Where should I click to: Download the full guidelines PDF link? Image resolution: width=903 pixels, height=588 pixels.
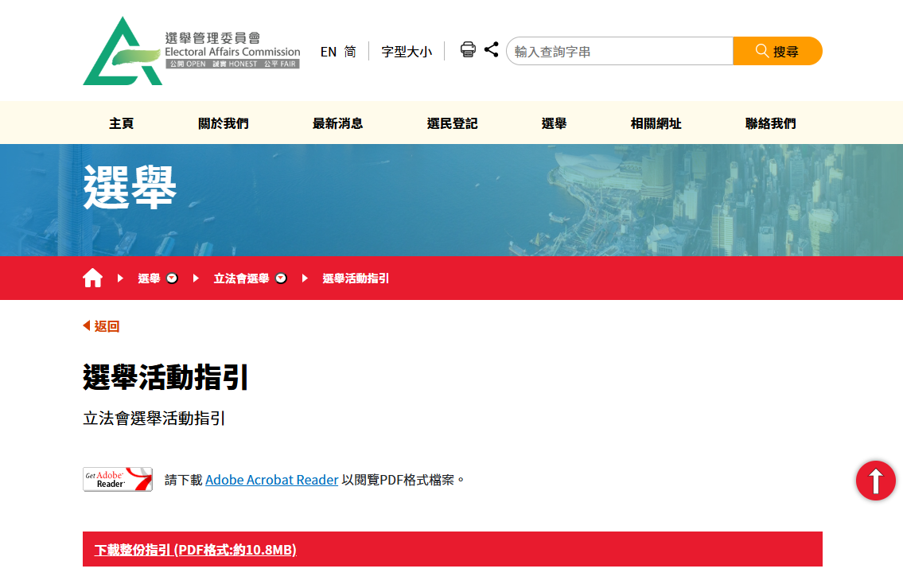tap(196, 550)
